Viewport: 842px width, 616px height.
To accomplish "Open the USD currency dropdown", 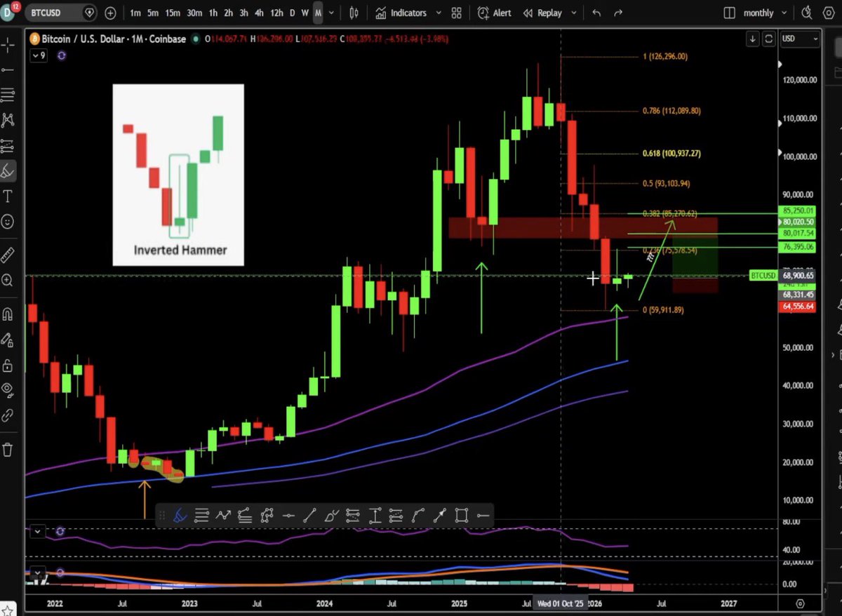I will click(801, 39).
